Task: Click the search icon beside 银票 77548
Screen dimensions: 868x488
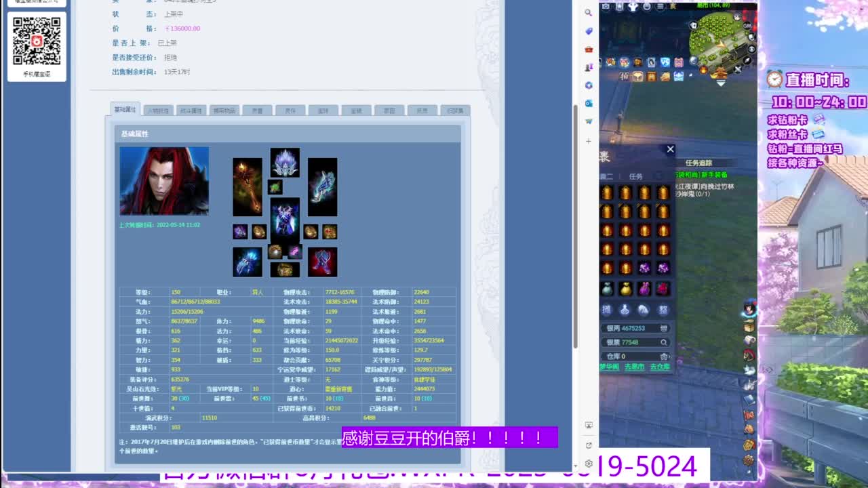Action: pyautogui.click(x=664, y=342)
